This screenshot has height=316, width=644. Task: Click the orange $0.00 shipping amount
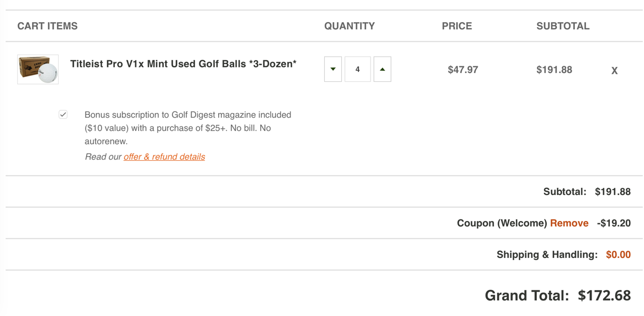(618, 255)
